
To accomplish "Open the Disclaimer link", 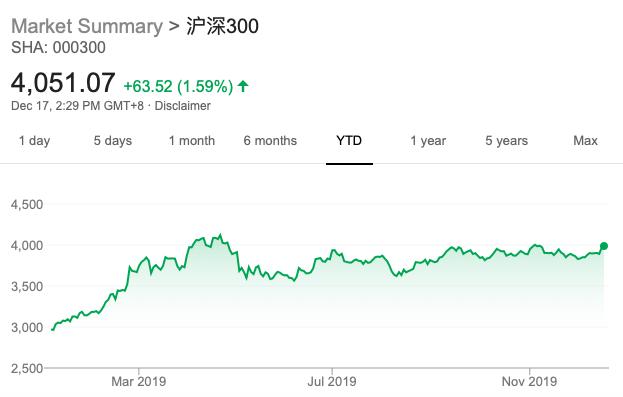I will pyautogui.click(x=182, y=106).
